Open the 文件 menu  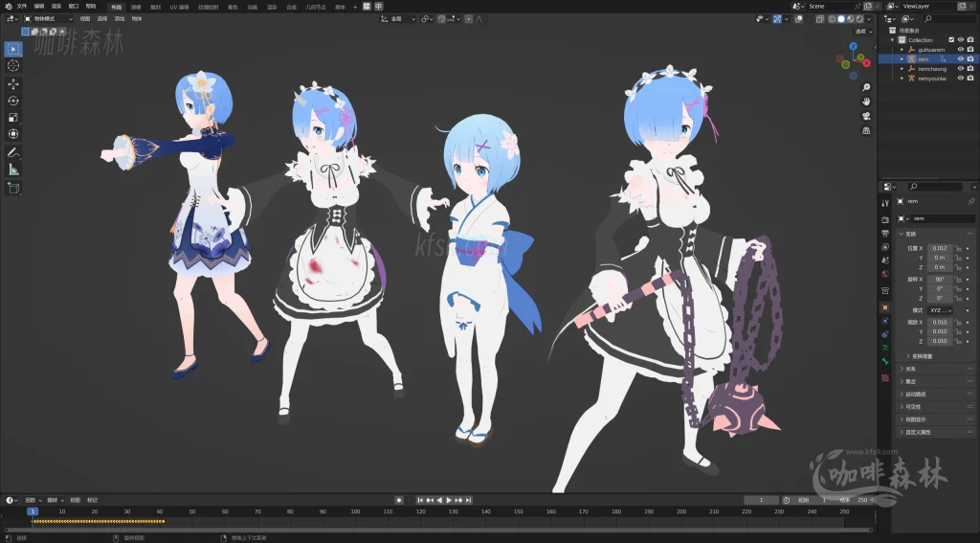click(x=23, y=7)
